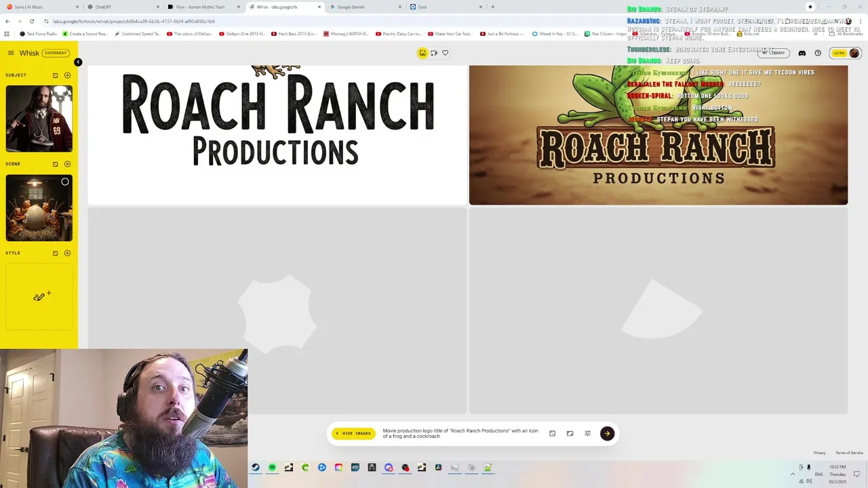Close the Whisk browser tab
The image size is (868, 488).
pyautogui.click(x=319, y=7)
